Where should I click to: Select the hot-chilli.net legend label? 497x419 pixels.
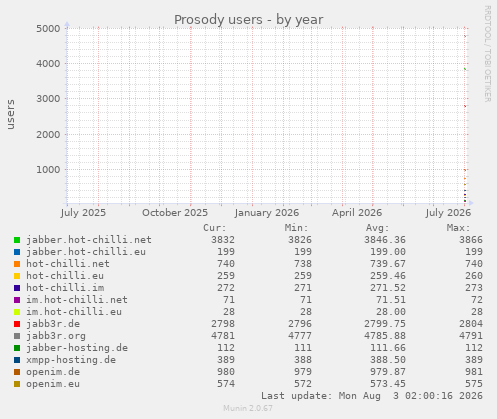(x=68, y=264)
